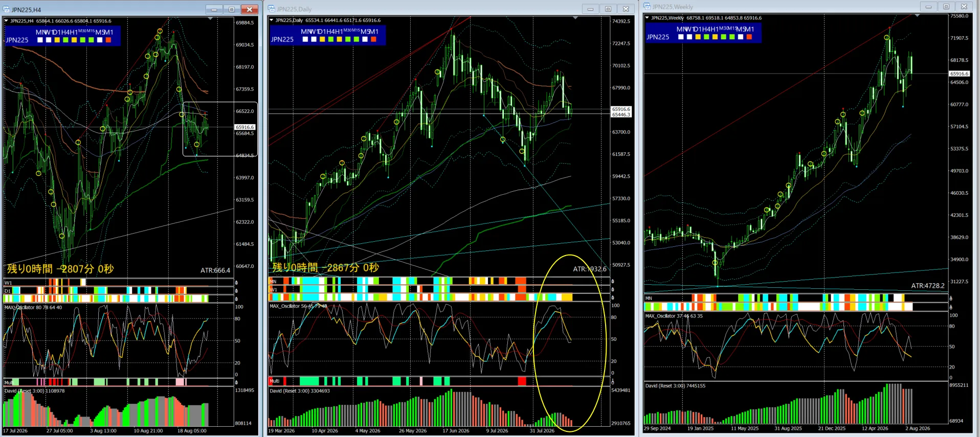
Task: Click the chart shift triangle marker on Weekly chart
Action: [x=917, y=16]
